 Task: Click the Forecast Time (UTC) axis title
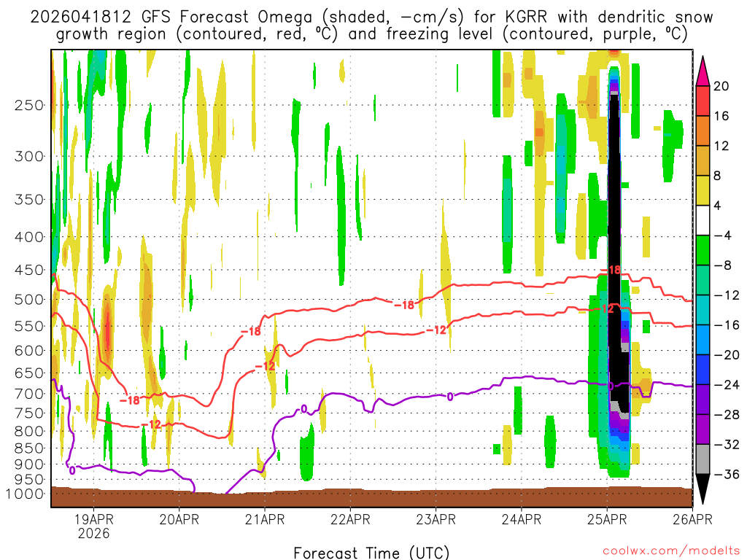click(x=371, y=553)
